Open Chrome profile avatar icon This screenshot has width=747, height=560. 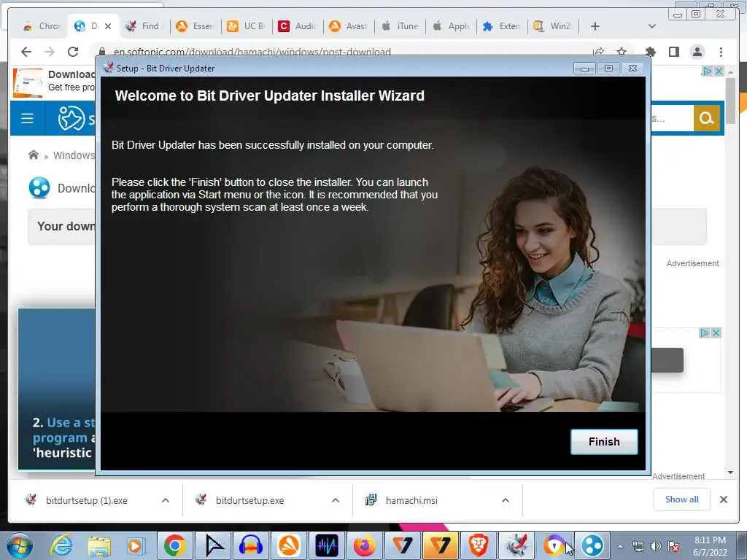click(697, 52)
